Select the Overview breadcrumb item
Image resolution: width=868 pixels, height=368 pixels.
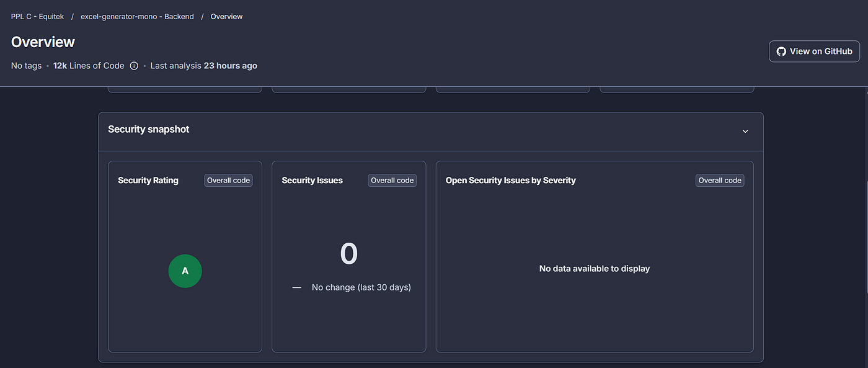226,17
